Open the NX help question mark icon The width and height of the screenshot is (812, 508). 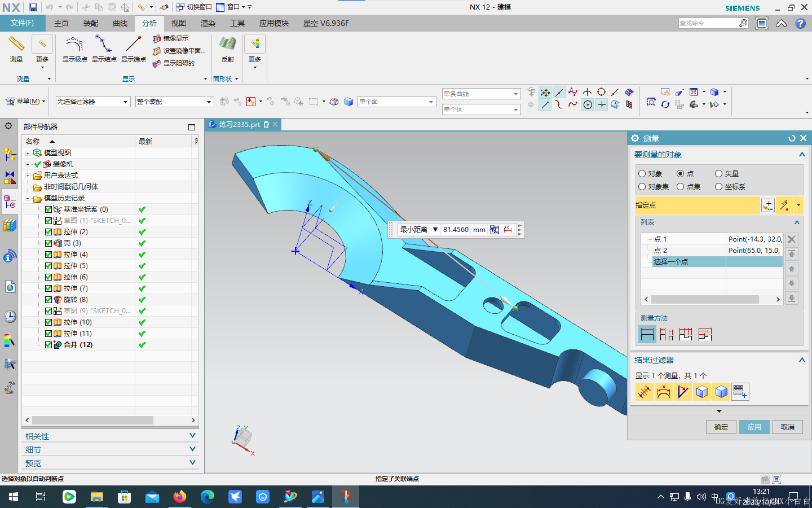[x=800, y=23]
